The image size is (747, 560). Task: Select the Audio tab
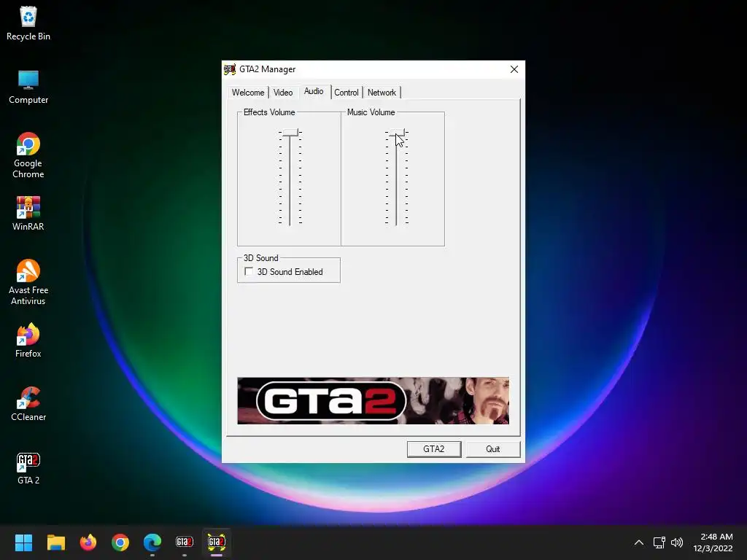tap(314, 91)
